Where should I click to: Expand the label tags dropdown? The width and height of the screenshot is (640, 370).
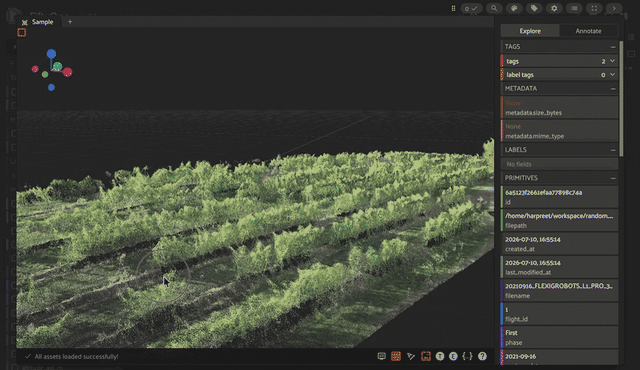coord(612,75)
